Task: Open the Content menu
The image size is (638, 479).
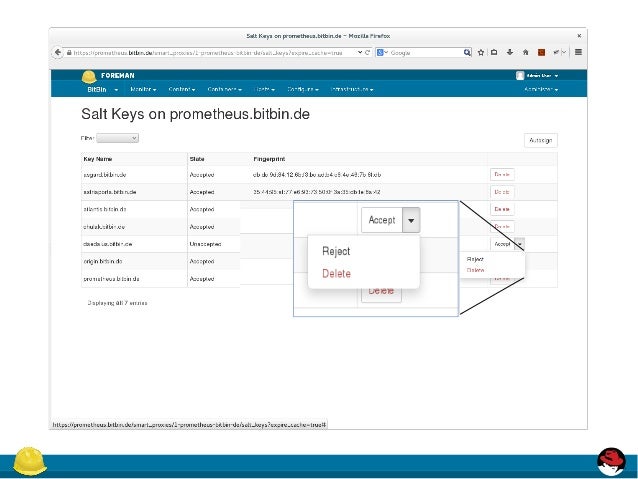Action: coord(182,90)
